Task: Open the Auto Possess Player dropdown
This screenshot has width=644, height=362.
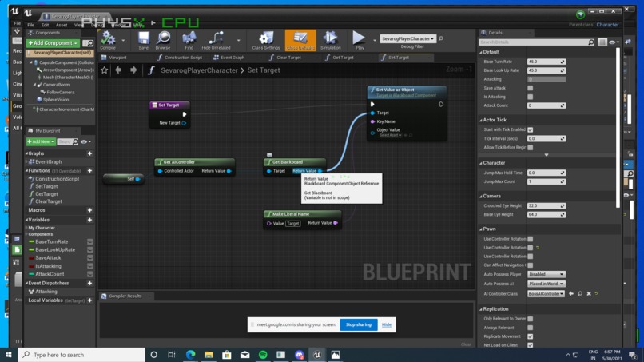Action: click(547, 274)
